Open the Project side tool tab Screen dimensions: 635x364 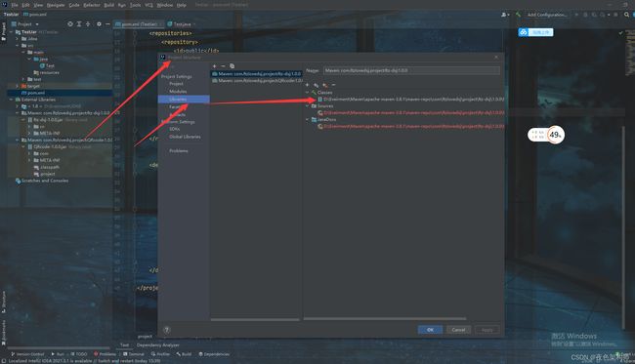tap(4, 30)
